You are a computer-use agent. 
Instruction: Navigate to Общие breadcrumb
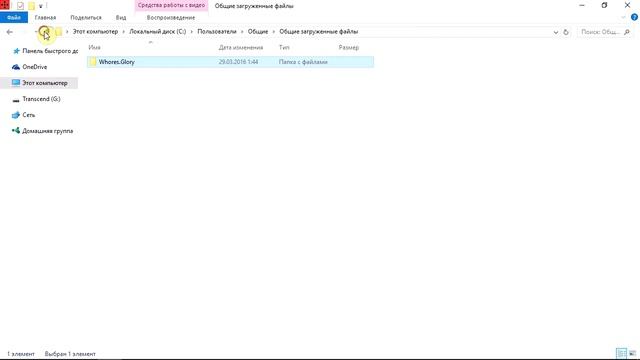(258, 31)
